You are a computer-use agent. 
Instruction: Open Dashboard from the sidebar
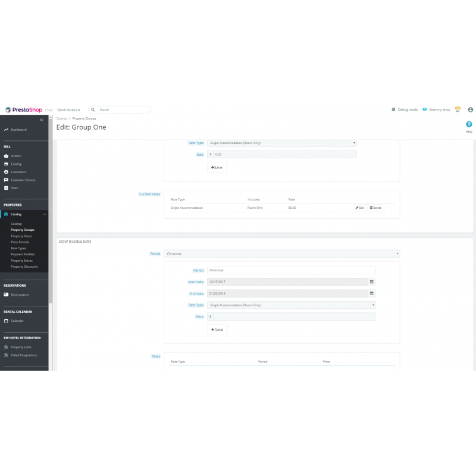click(18, 130)
